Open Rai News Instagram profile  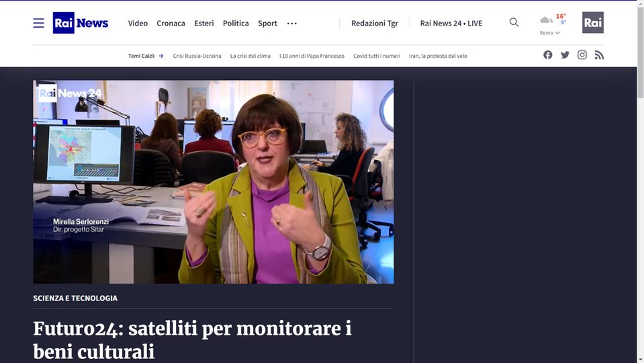(x=582, y=55)
